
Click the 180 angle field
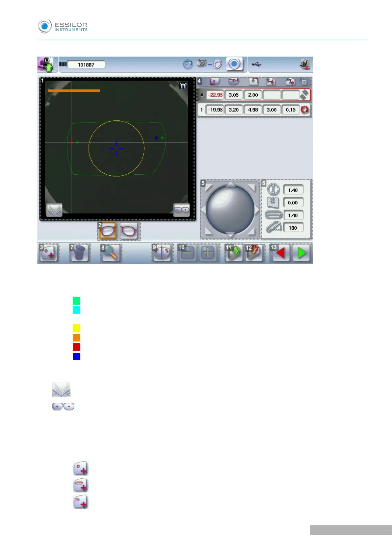pos(293,228)
